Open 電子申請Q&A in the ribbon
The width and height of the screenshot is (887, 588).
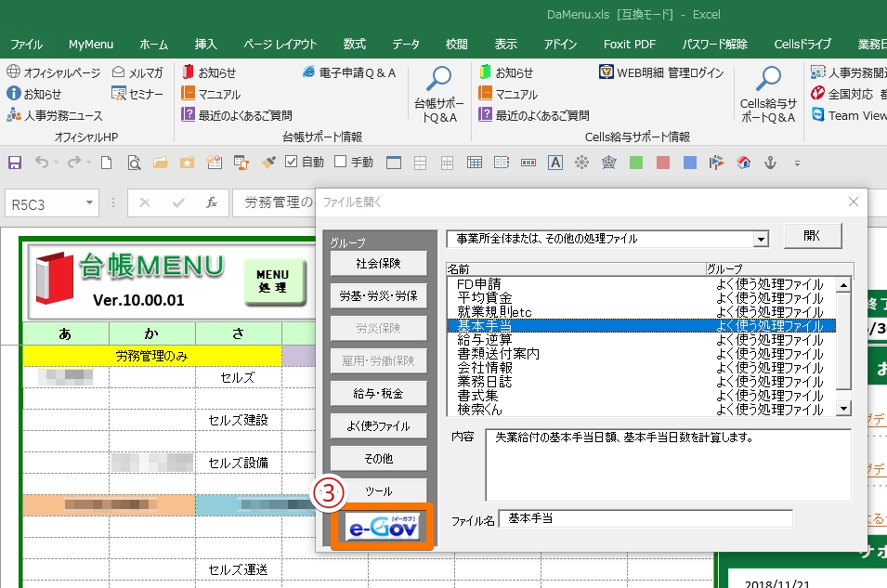(x=349, y=72)
